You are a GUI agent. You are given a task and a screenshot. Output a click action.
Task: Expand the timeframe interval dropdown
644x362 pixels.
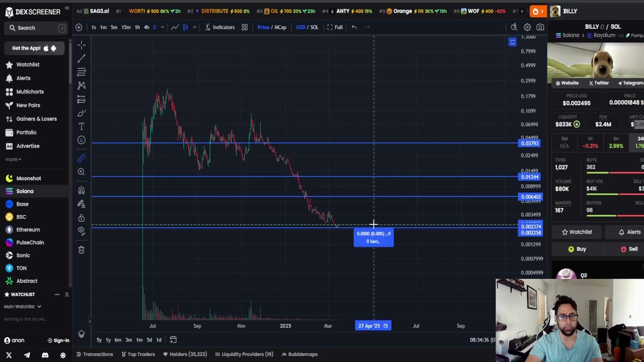point(162,27)
